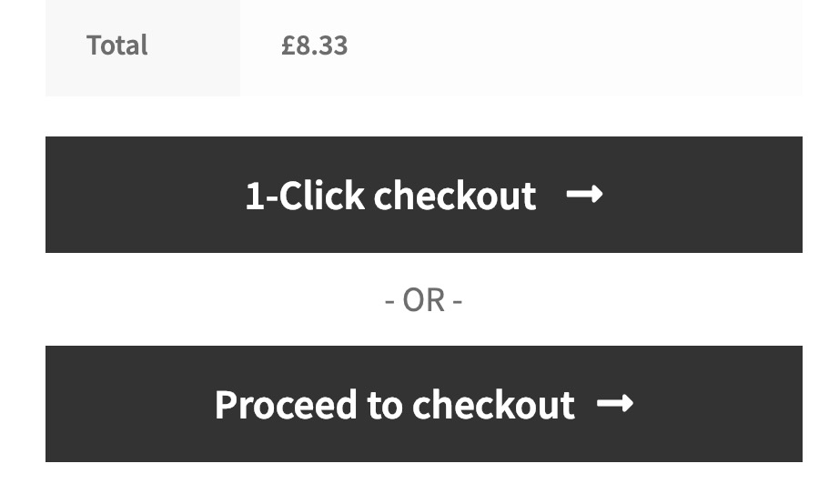Click the '- OR -' separator text
The image size is (839, 504).
[423, 300]
